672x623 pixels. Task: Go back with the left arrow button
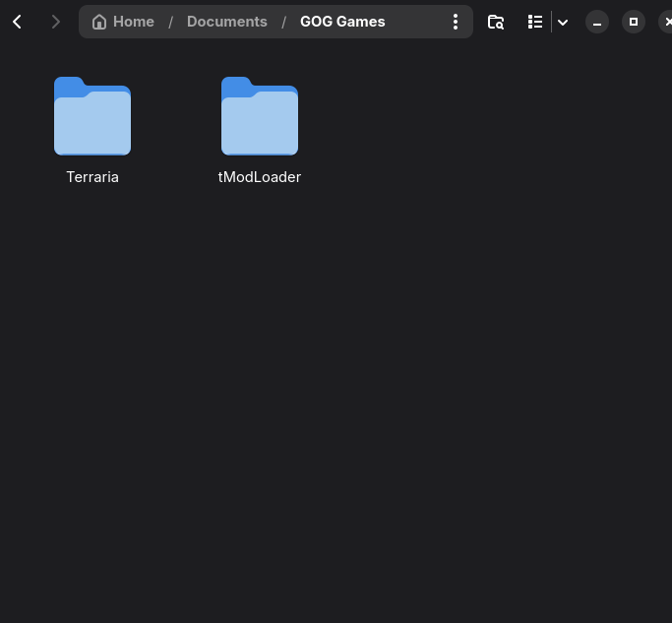click(17, 22)
